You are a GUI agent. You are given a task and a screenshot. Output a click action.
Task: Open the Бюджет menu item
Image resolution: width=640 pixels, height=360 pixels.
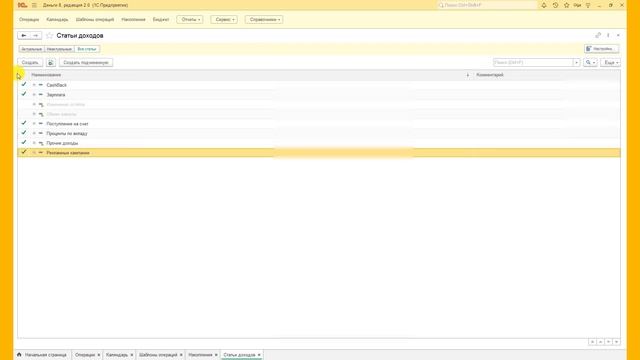pyautogui.click(x=161, y=20)
